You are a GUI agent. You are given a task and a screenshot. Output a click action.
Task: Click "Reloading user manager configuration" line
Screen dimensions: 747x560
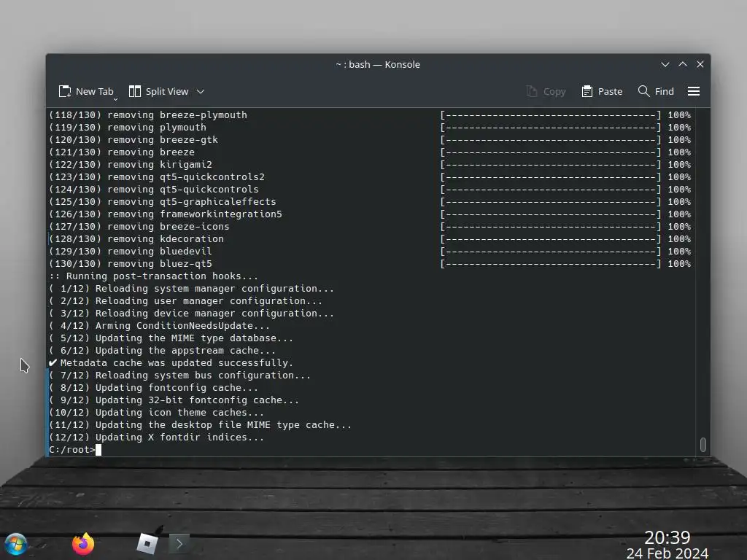(x=186, y=301)
